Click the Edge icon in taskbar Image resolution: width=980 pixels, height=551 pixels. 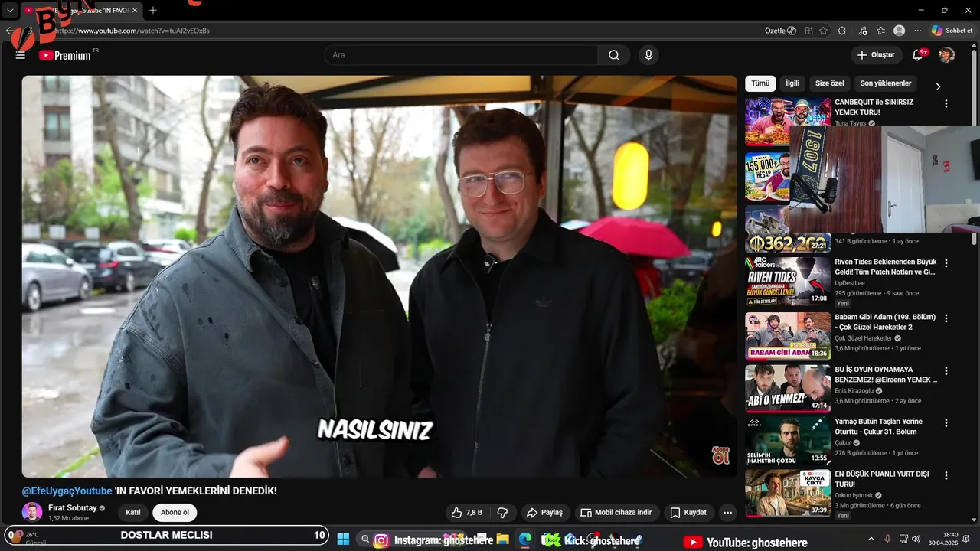point(525,540)
